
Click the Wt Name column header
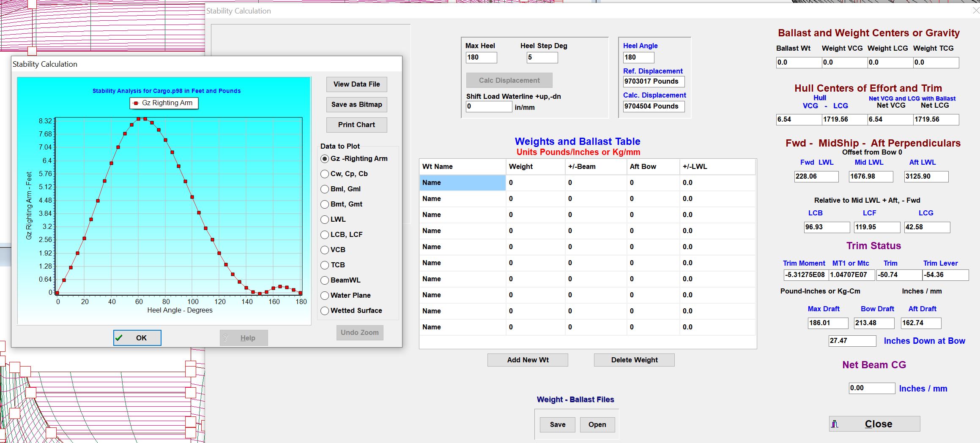[x=463, y=167]
